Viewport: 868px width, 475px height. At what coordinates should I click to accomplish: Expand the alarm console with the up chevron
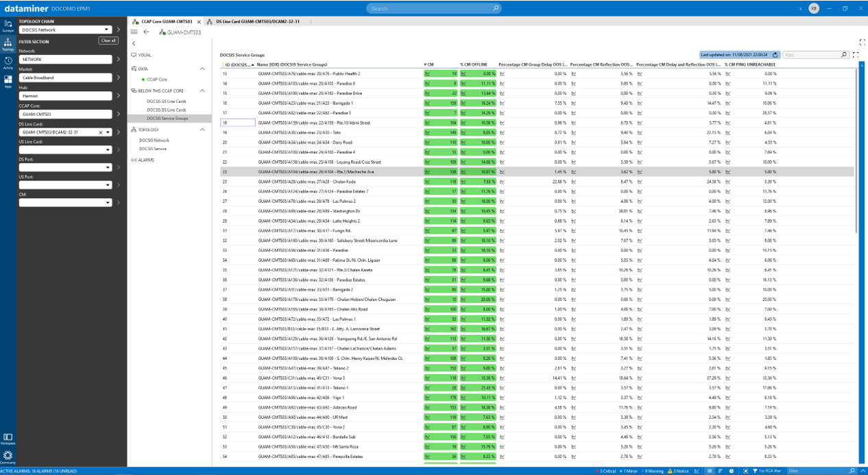click(863, 471)
